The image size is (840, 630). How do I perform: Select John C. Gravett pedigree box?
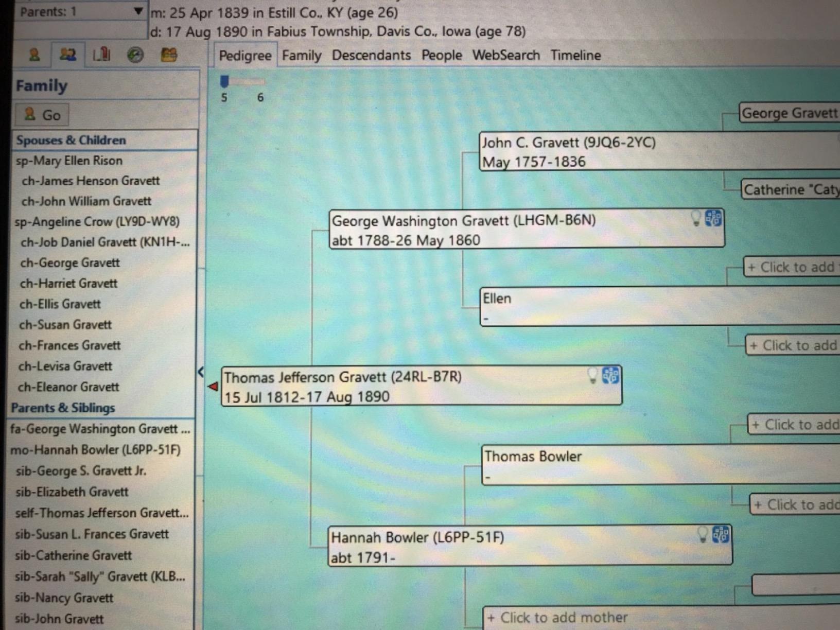point(659,151)
